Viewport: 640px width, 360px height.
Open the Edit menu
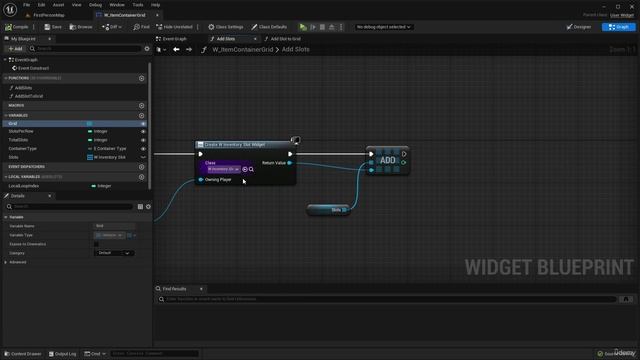pyautogui.click(x=41, y=5)
